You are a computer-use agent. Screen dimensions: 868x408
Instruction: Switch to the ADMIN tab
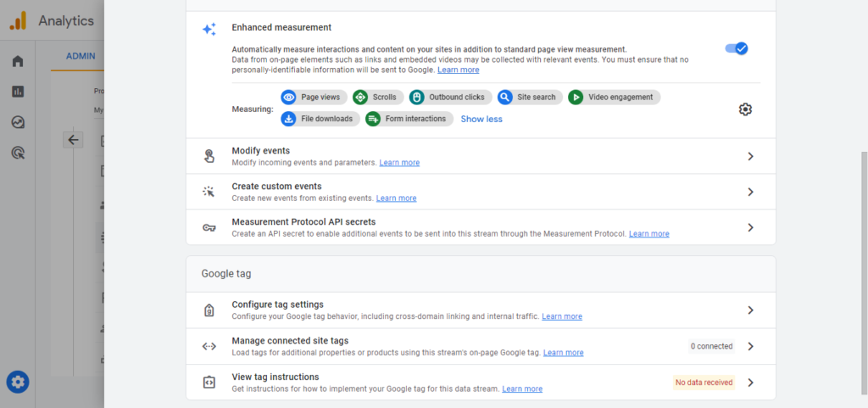81,56
